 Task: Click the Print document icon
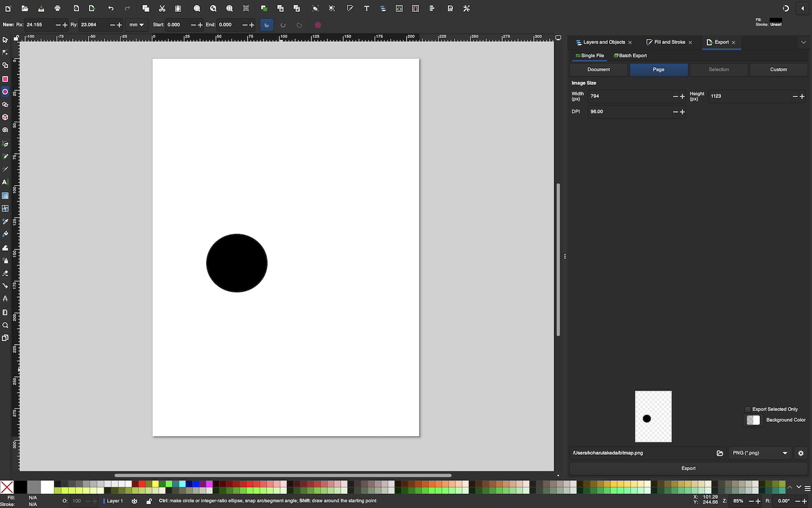click(57, 9)
